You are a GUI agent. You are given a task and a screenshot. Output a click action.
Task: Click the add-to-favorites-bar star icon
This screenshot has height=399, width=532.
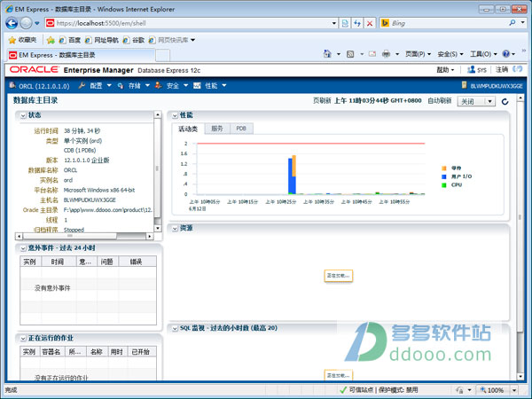51,40
